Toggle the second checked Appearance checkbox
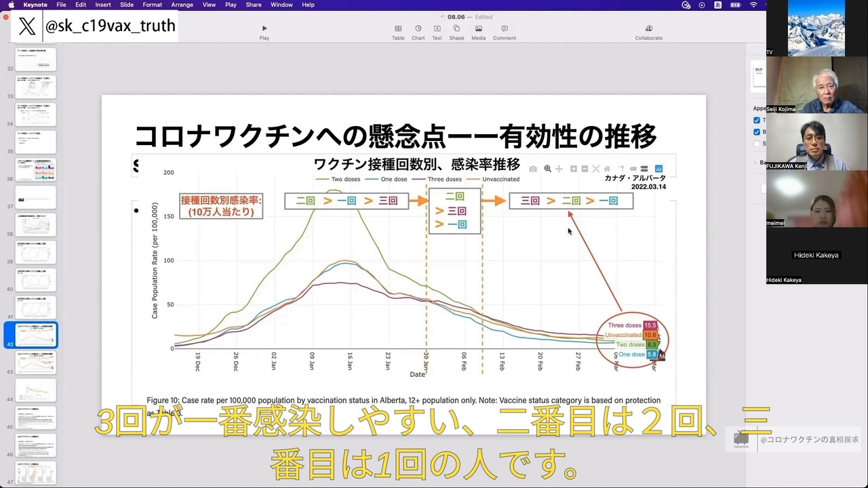This screenshot has width=868, height=488. [x=757, y=132]
